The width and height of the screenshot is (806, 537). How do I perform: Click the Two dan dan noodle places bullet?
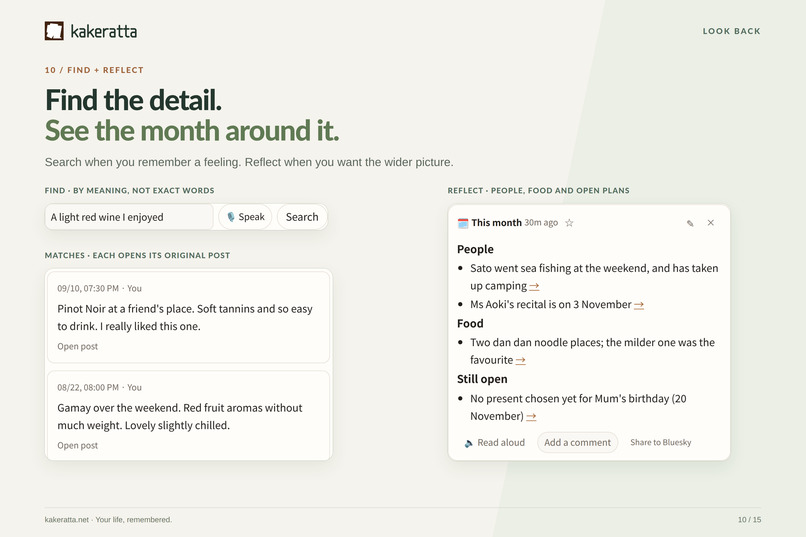coord(592,351)
